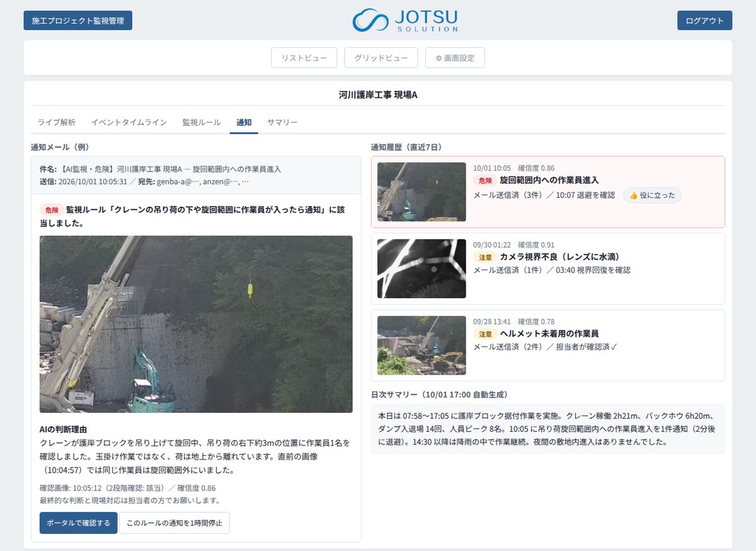
Task: Click the 日次サマリー heading
Action: tap(439, 395)
